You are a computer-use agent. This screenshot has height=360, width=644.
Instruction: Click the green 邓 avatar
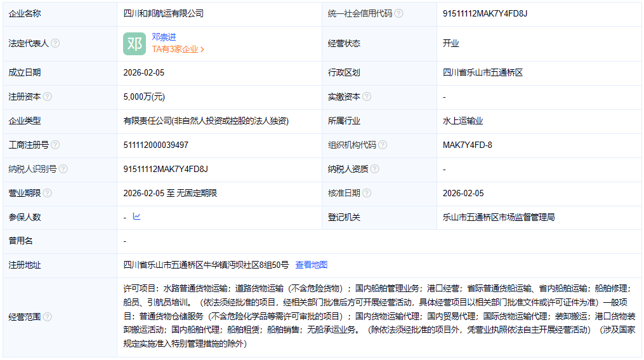(x=135, y=44)
